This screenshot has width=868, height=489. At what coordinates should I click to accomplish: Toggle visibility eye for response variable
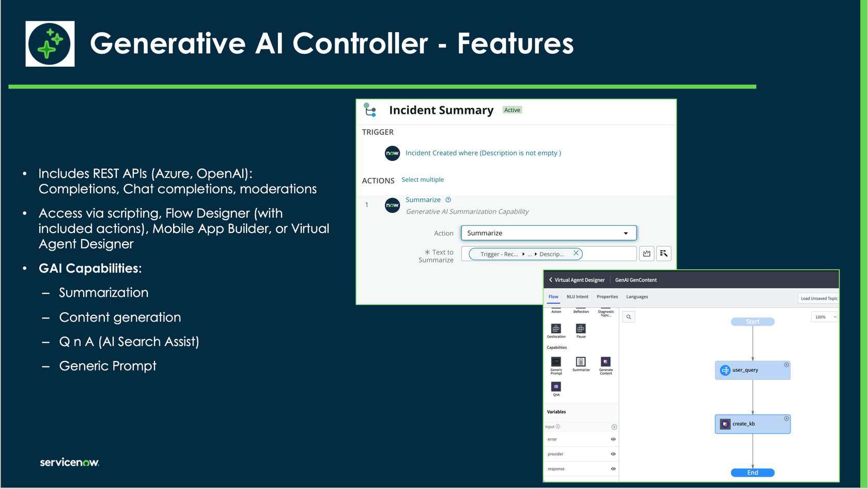pyautogui.click(x=613, y=469)
